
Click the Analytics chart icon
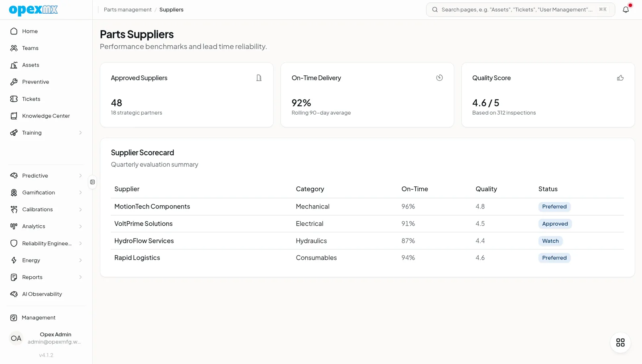pyautogui.click(x=14, y=226)
